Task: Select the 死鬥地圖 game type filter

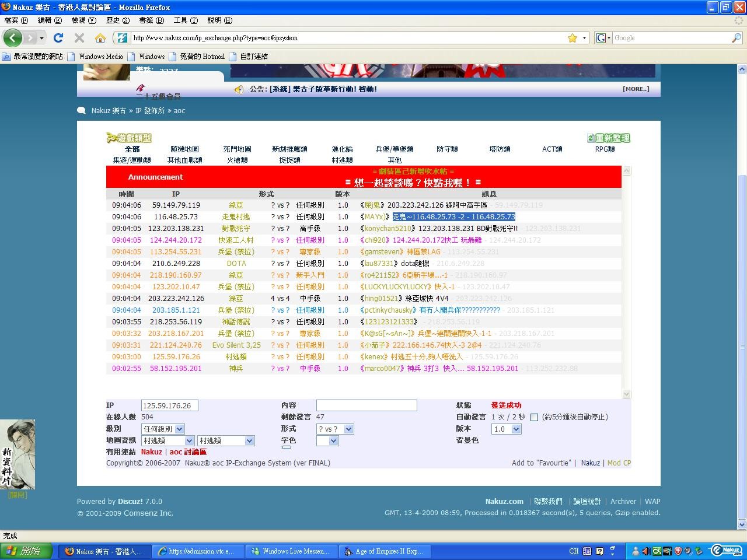Action: (x=237, y=149)
